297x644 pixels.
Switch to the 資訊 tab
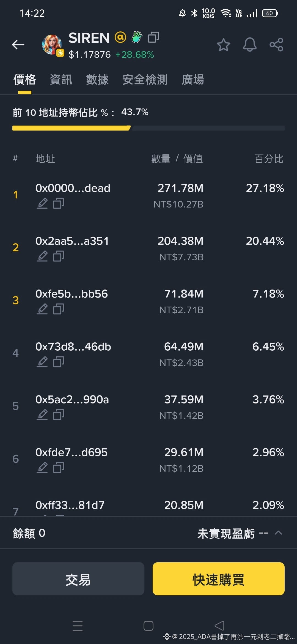coord(61,80)
